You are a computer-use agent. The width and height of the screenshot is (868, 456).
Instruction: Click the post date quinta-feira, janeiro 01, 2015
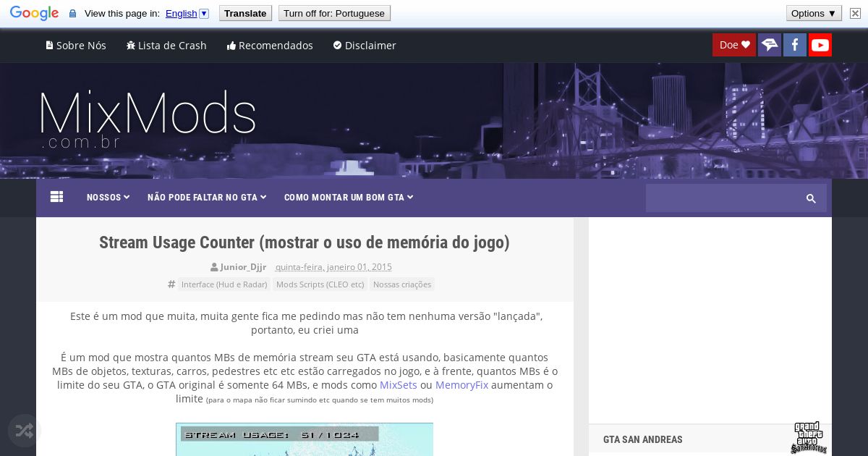pos(333,267)
